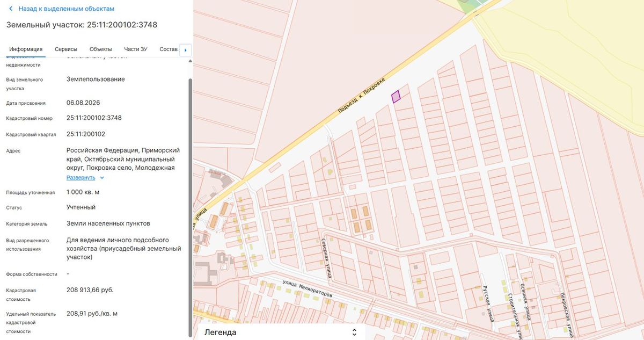
Task: Open the Сервисы tab
Action: coord(66,49)
